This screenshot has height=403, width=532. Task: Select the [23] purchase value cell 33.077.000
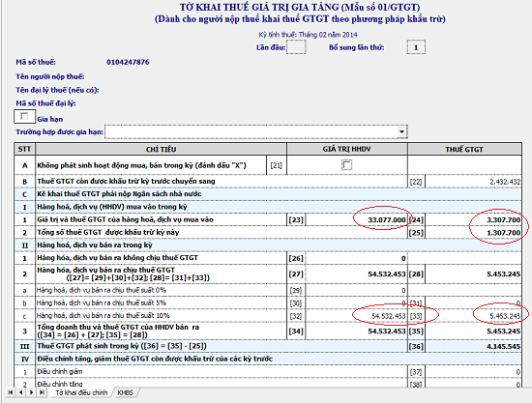(356, 219)
